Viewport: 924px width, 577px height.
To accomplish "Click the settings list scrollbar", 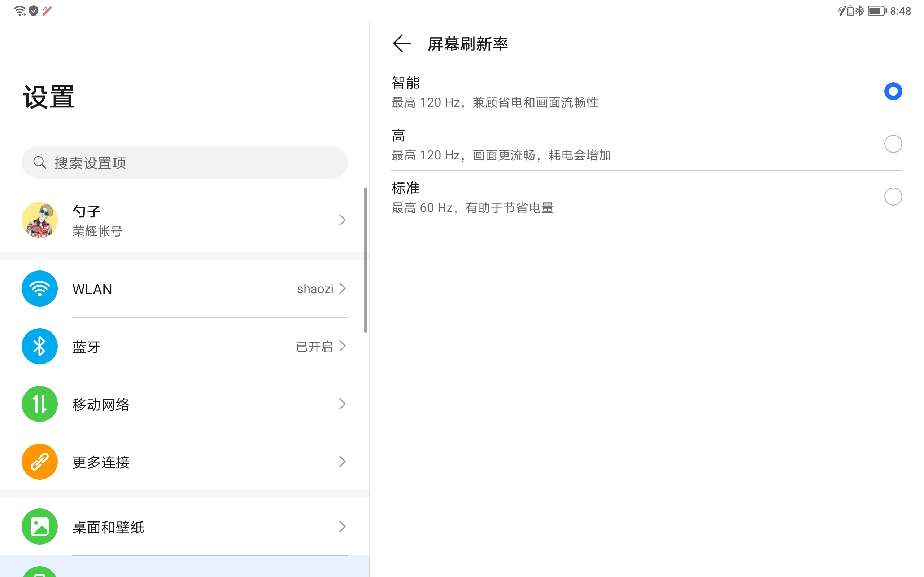I will point(365,260).
